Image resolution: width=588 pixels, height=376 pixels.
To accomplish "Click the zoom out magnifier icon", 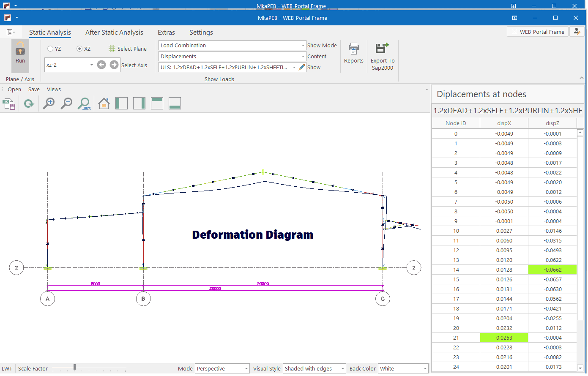I will click(x=66, y=103).
